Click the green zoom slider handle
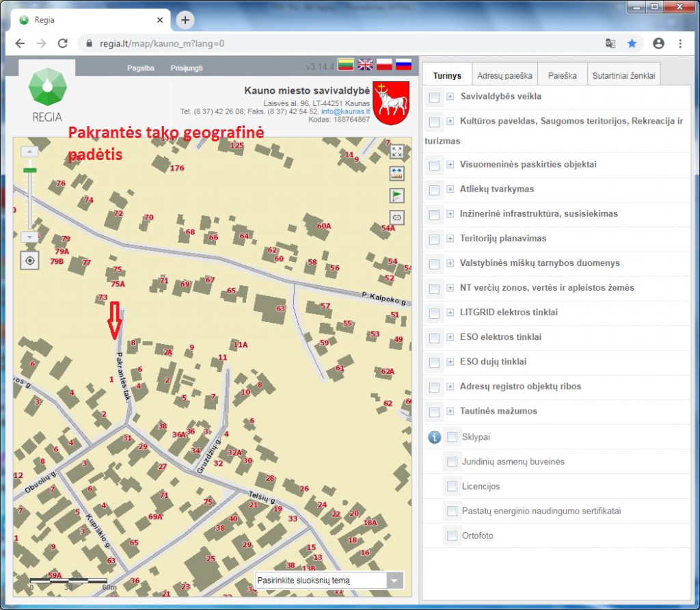 click(29, 170)
